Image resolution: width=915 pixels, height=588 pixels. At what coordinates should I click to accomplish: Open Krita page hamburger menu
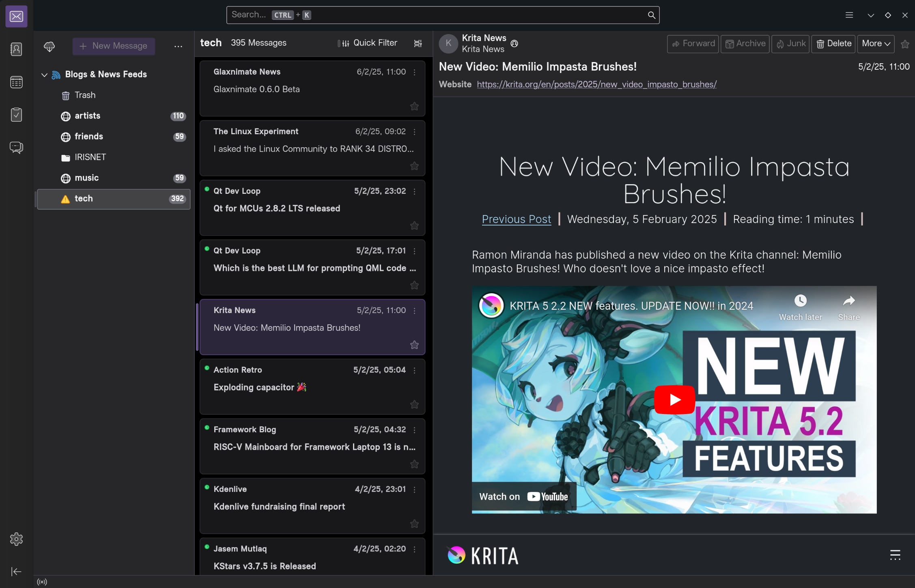tap(895, 555)
